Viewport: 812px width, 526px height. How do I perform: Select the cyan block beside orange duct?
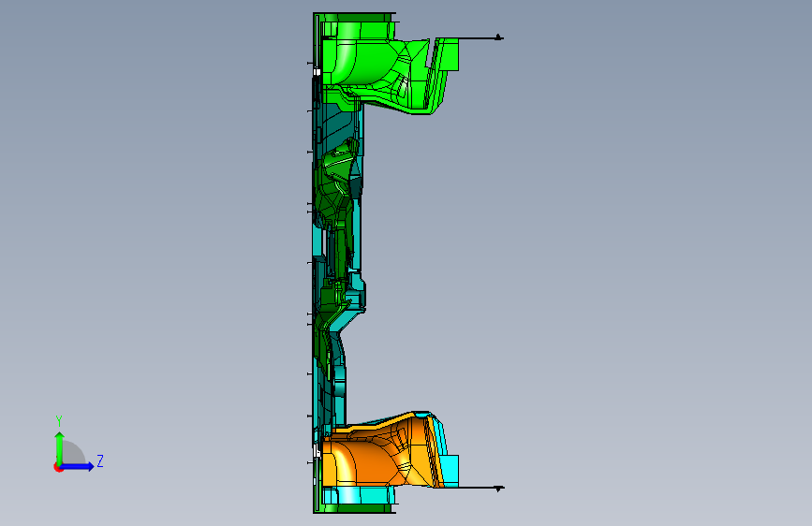(x=450, y=470)
